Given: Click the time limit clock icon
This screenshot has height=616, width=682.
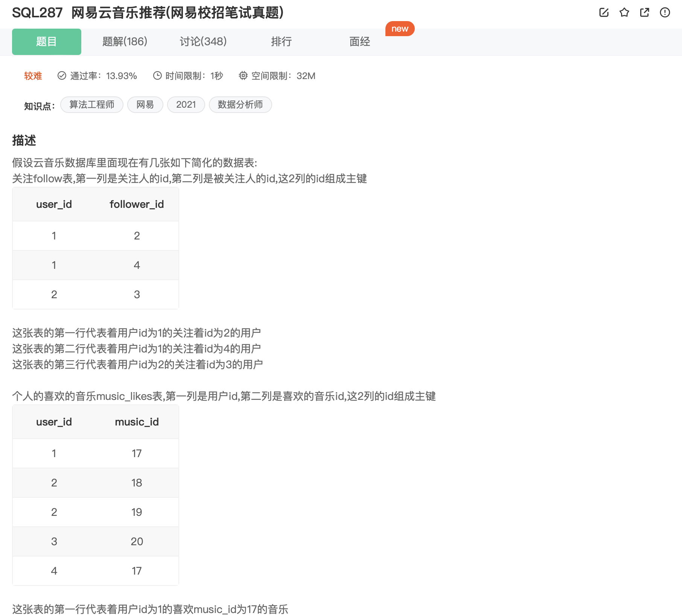Looking at the screenshot, I should tap(157, 76).
